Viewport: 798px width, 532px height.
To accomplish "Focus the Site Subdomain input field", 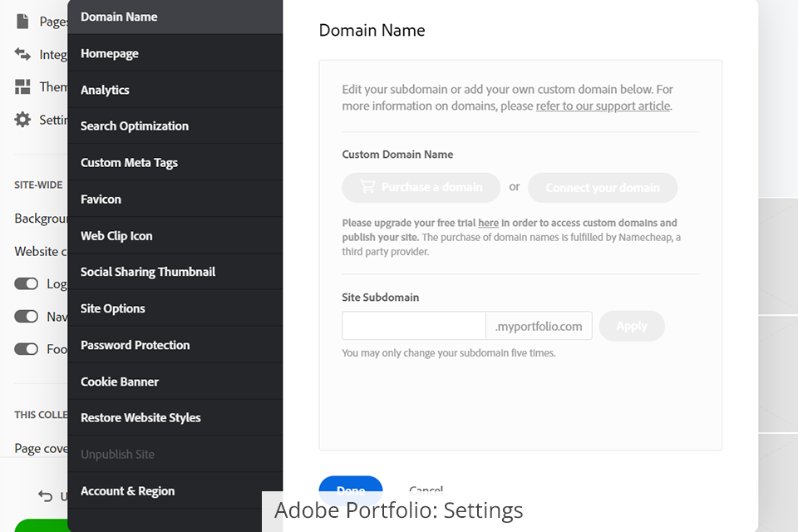I will coord(414,326).
